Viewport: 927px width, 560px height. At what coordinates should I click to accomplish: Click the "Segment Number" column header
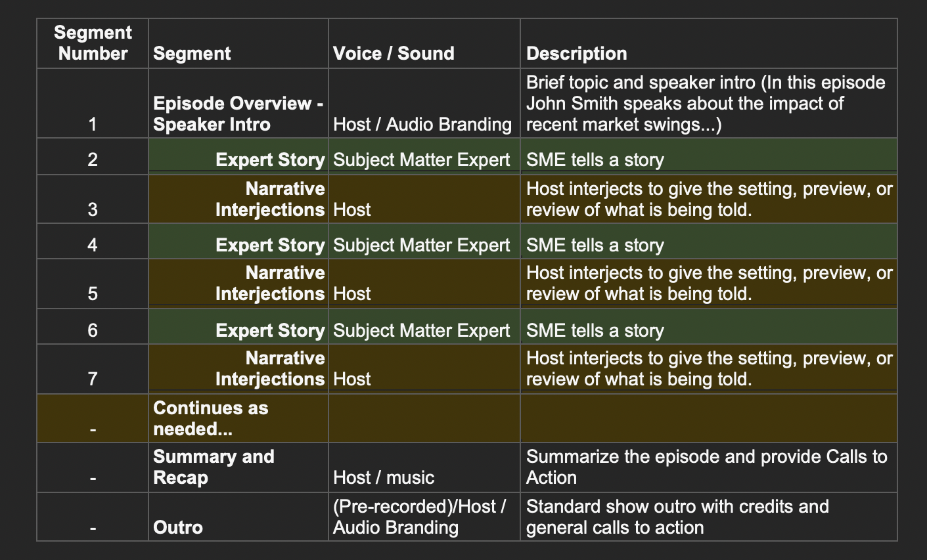pyautogui.click(x=93, y=43)
